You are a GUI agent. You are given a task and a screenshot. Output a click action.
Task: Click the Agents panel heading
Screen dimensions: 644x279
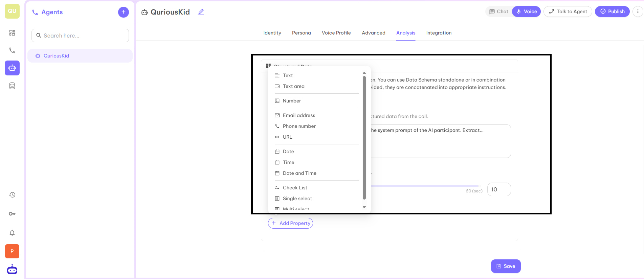52,12
